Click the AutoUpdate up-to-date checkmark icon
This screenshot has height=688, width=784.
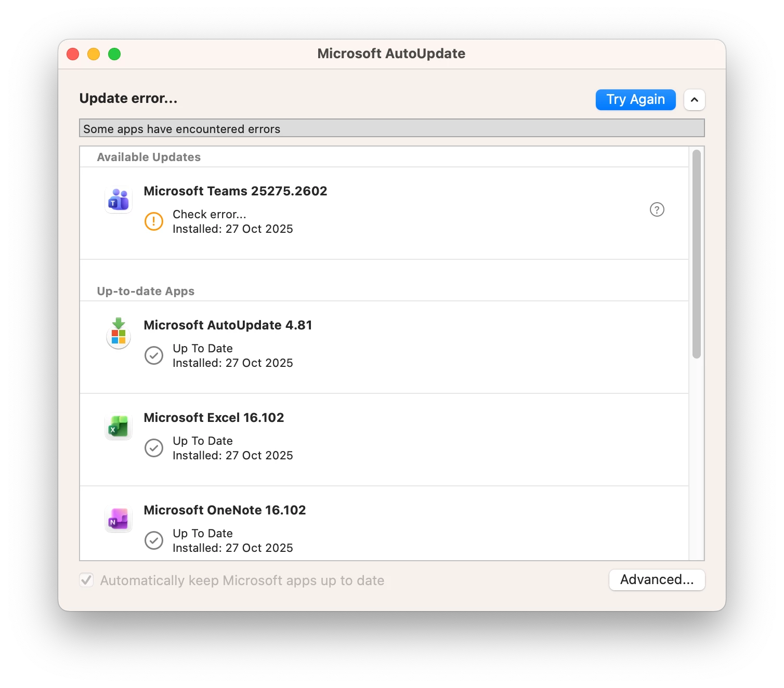pyautogui.click(x=154, y=355)
